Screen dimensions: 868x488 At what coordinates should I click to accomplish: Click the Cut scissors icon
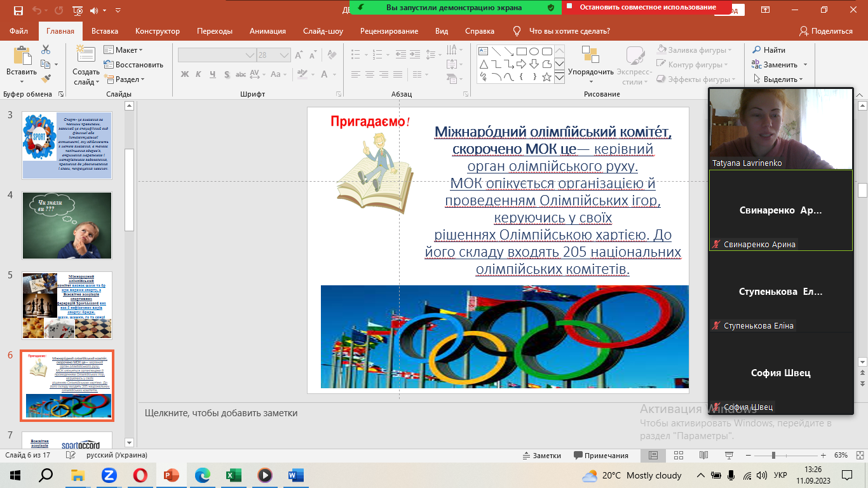pos(46,50)
